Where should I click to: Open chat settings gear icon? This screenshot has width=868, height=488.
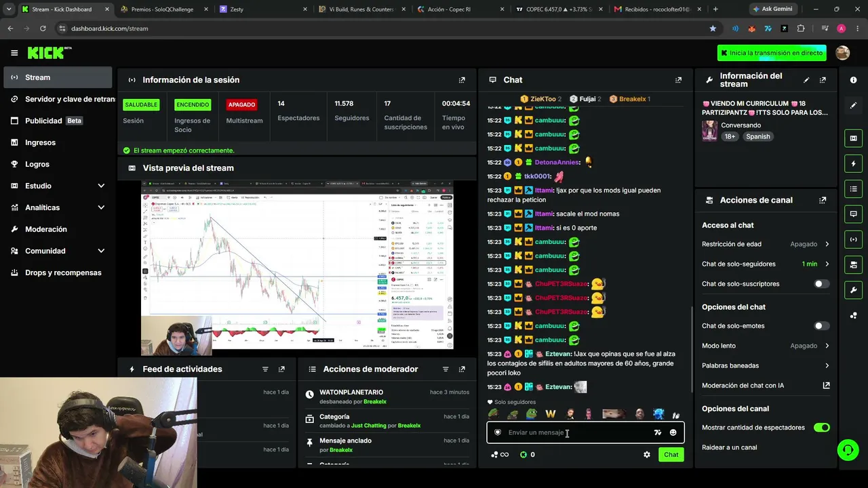click(x=647, y=455)
